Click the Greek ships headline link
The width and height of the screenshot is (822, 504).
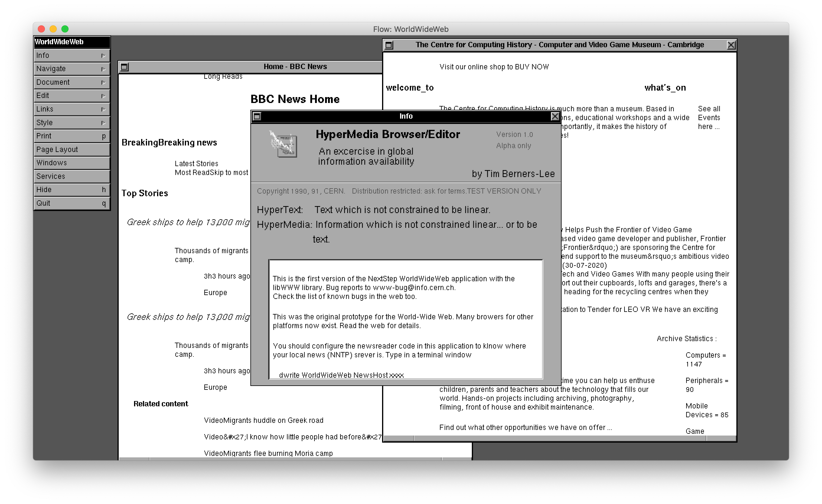[x=188, y=222]
